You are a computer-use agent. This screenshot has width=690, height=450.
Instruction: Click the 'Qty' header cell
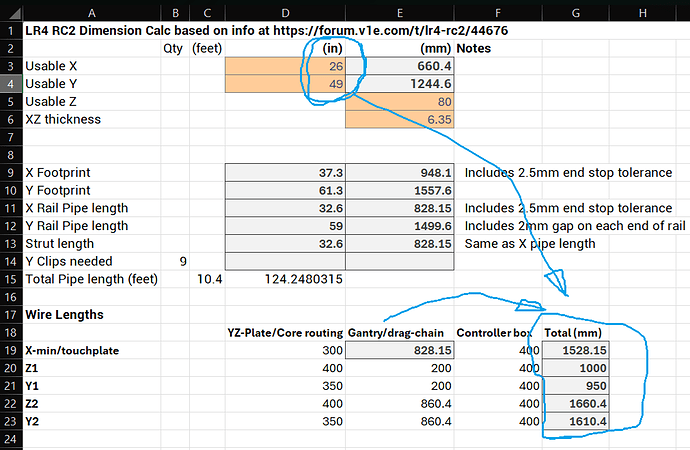[x=173, y=48]
